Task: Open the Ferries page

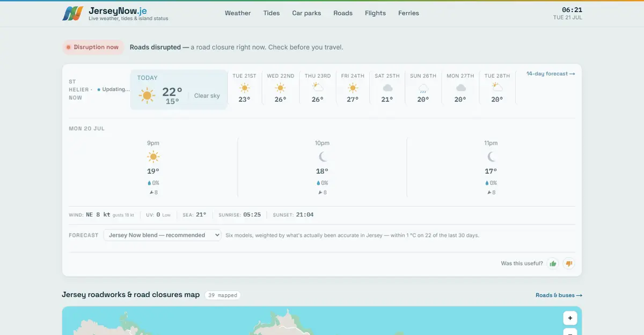Action: (408, 13)
